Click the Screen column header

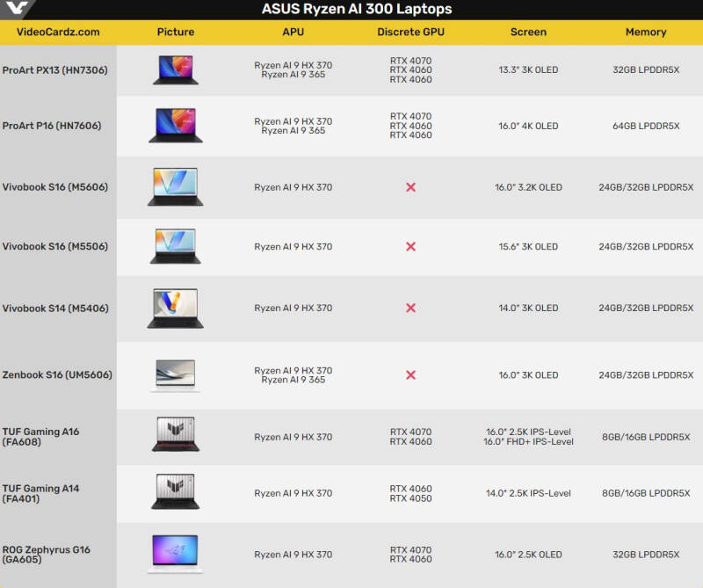[528, 32]
